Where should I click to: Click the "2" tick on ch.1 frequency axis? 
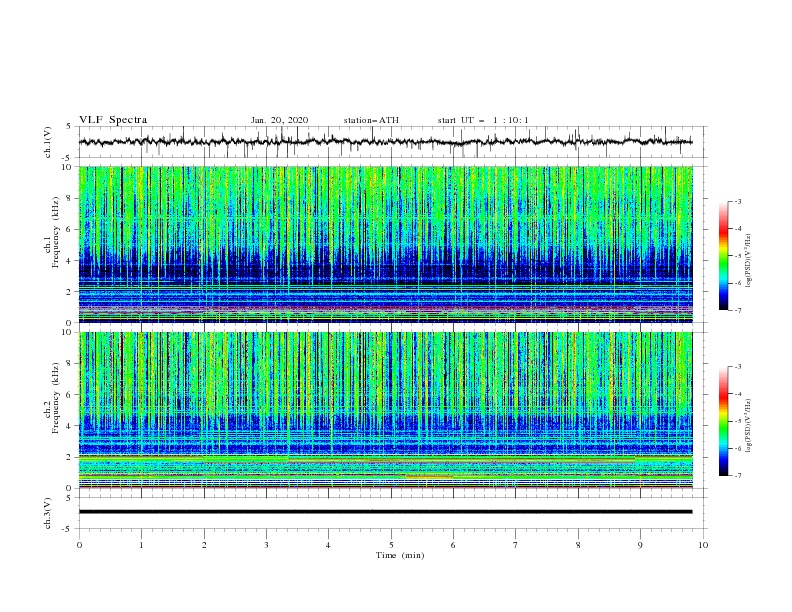[70, 291]
